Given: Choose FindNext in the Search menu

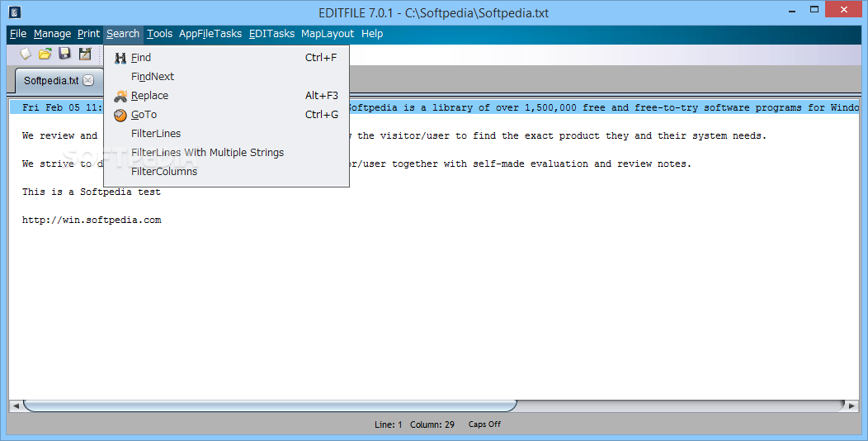Looking at the screenshot, I should point(226,77).
